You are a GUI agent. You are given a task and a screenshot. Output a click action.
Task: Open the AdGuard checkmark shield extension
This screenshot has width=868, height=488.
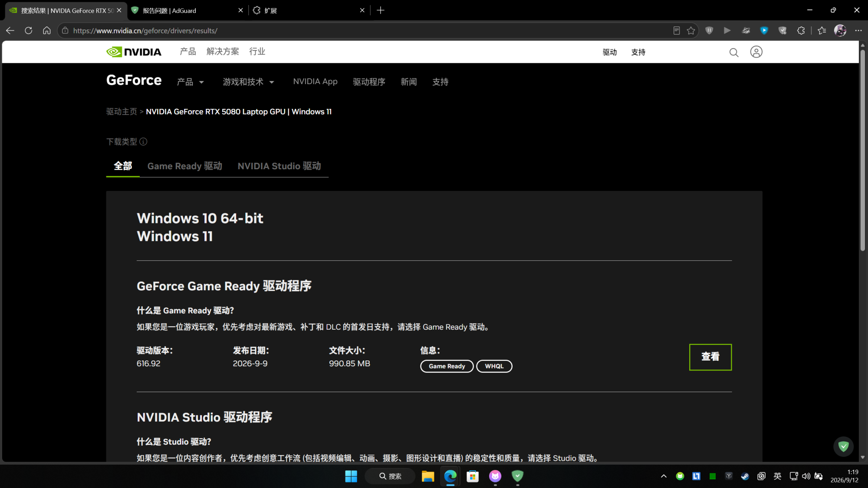783,30
